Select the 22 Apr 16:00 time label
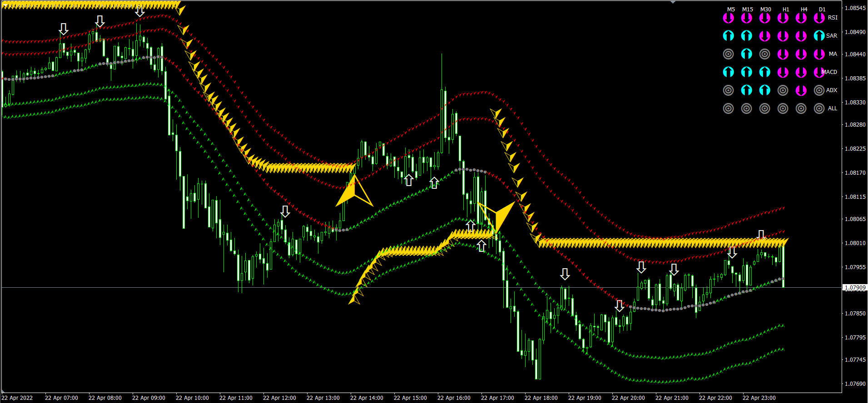Image resolution: width=868 pixels, height=403 pixels. tap(454, 398)
